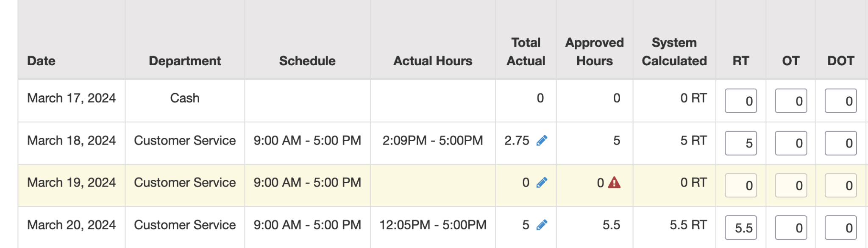868x248 pixels.
Task: Select the OT input for March 17
Action: pos(790,101)
